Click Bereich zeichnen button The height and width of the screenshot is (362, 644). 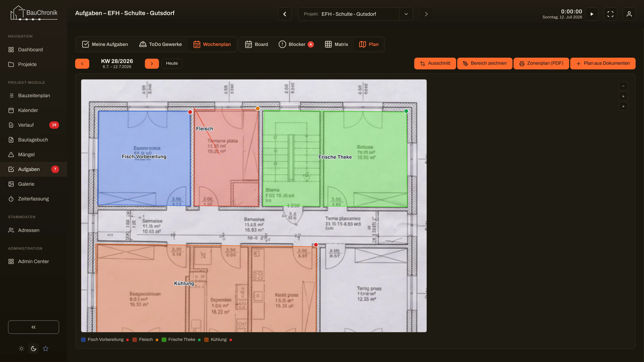(485, 64)
